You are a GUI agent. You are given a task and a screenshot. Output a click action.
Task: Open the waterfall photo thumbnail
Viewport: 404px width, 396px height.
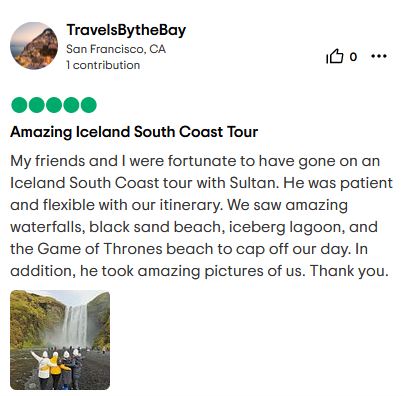pyautogui.click(x=60, y=340)
